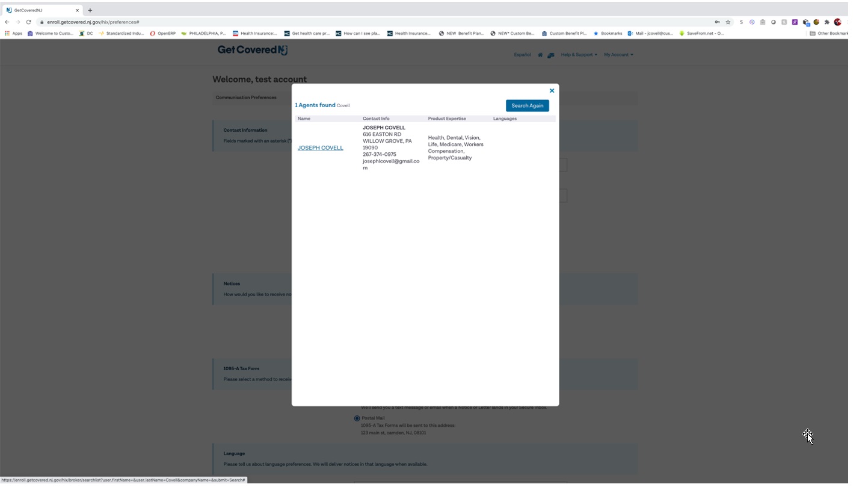
Task: Open the 'Custom Benefit Pl...' bookmark
Action: coord(564,34)
